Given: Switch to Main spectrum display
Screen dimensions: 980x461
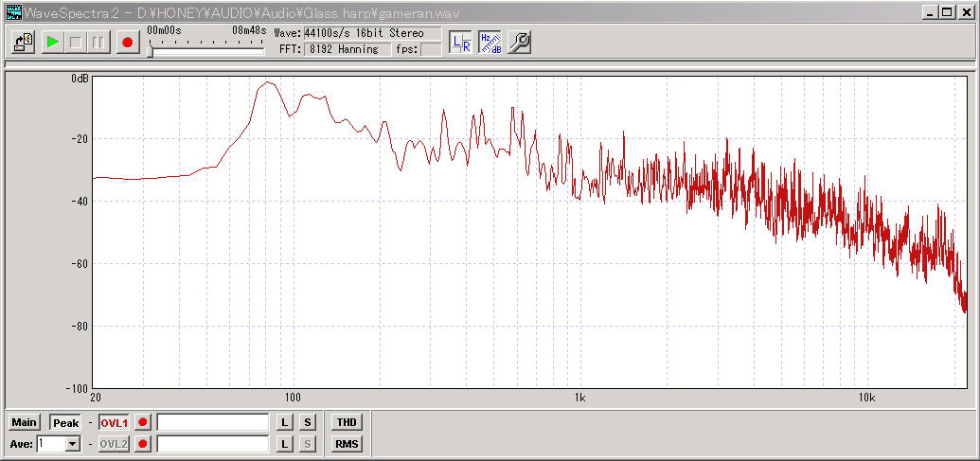Looking at the screenshot, I should point(25,422).
